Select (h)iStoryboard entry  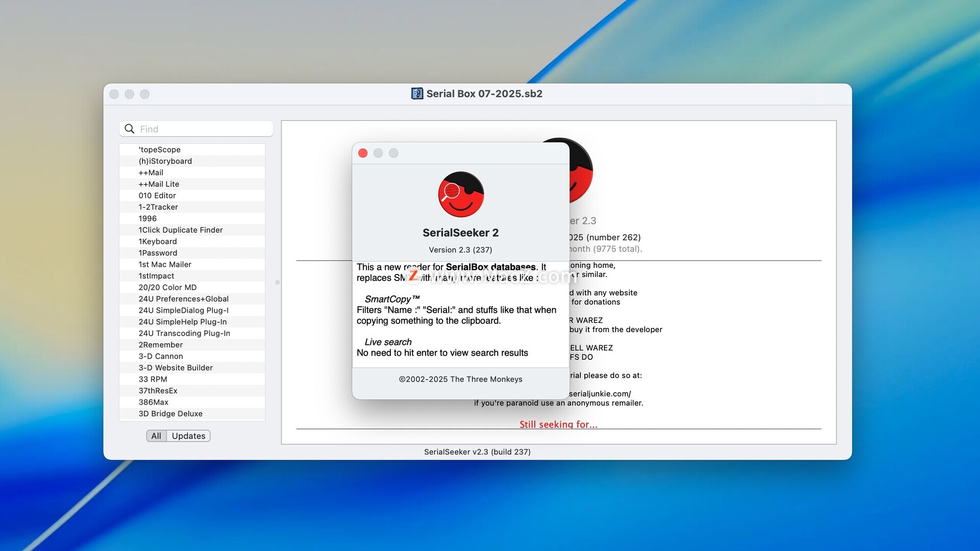pos(192,161)
